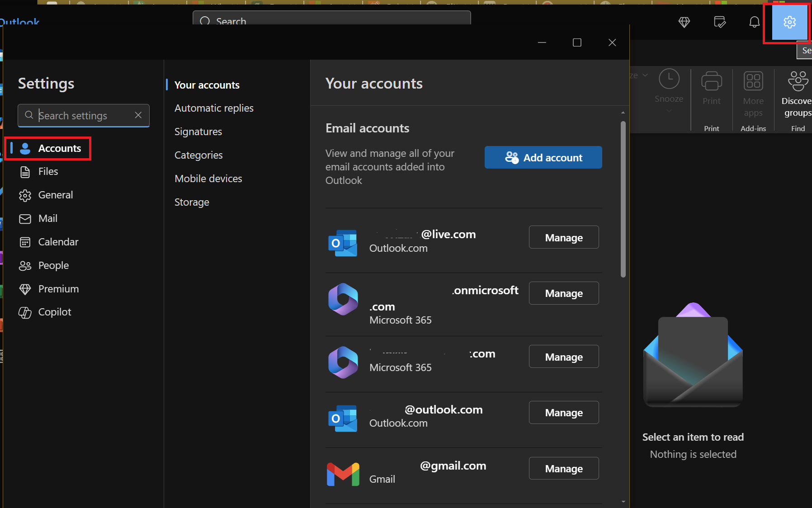
Task: Open People settings category
Action: [44, 266]
